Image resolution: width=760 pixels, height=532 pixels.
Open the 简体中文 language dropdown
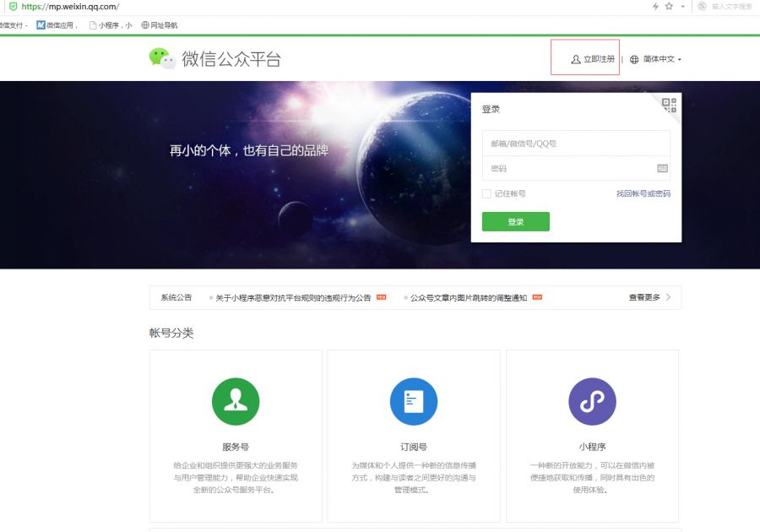(x=660, y=59)
